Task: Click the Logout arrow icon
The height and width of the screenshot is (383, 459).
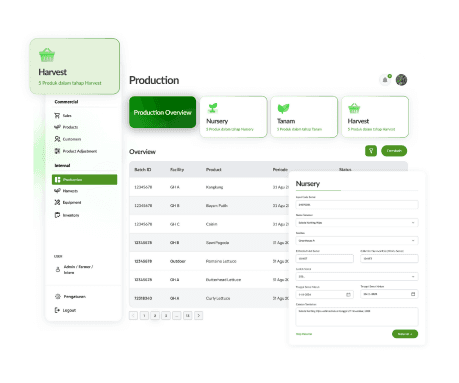Action: click(x=57, y=310)
